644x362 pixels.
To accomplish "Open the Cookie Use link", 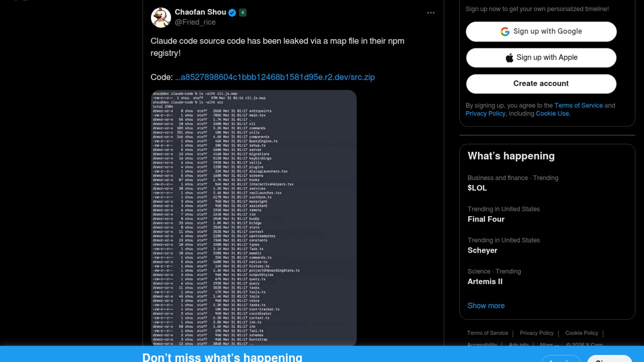I will pos(552,114).
